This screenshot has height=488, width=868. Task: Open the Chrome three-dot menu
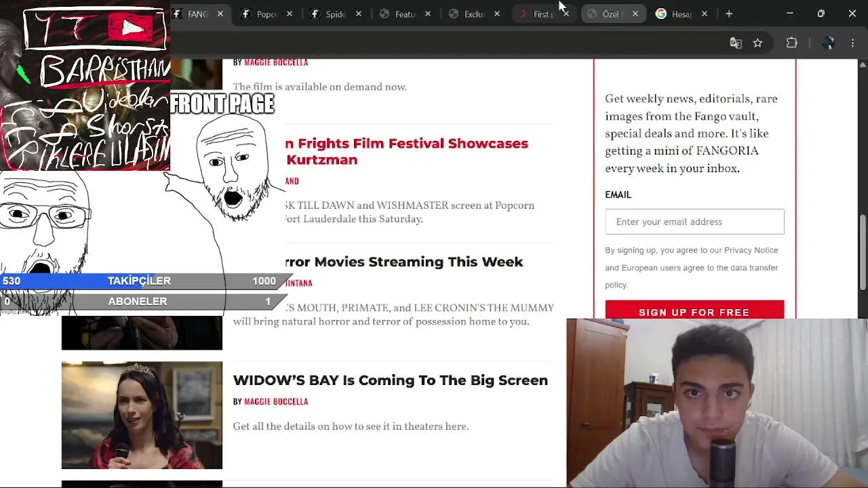(x=852, y=43)
